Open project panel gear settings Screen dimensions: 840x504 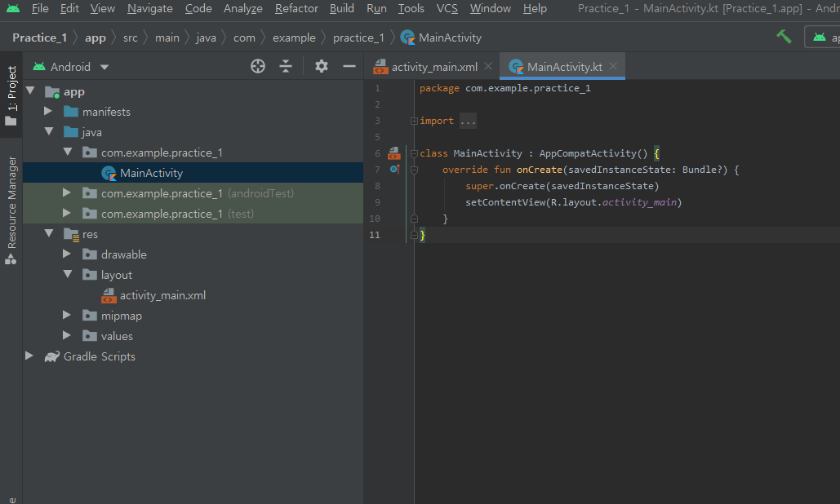pos(322,66)
